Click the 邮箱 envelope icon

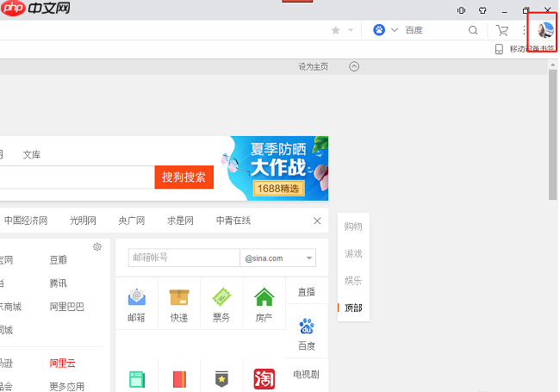tap(136, 297)
